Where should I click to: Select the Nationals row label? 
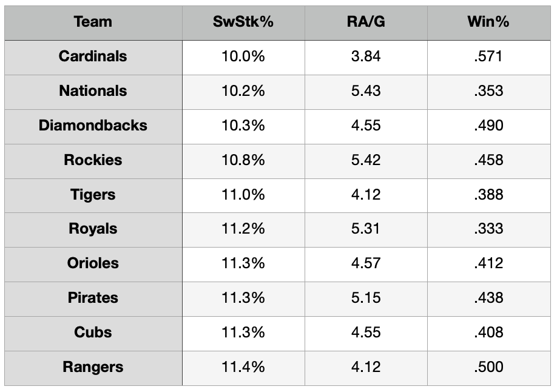[x=93, y=91]
